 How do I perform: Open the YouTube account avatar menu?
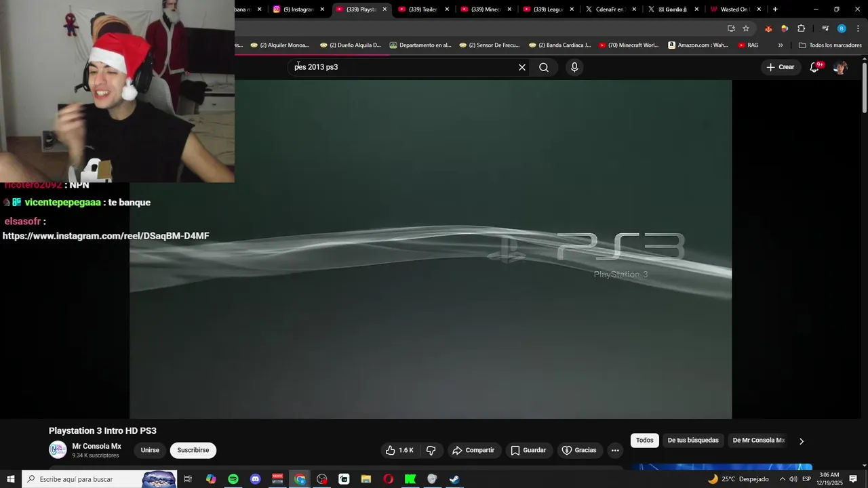pos(840,67)
